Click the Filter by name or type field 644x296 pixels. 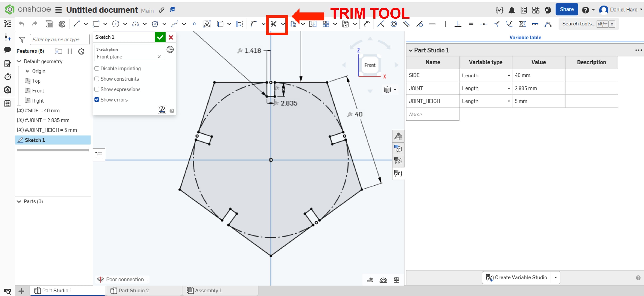point(60,39)
